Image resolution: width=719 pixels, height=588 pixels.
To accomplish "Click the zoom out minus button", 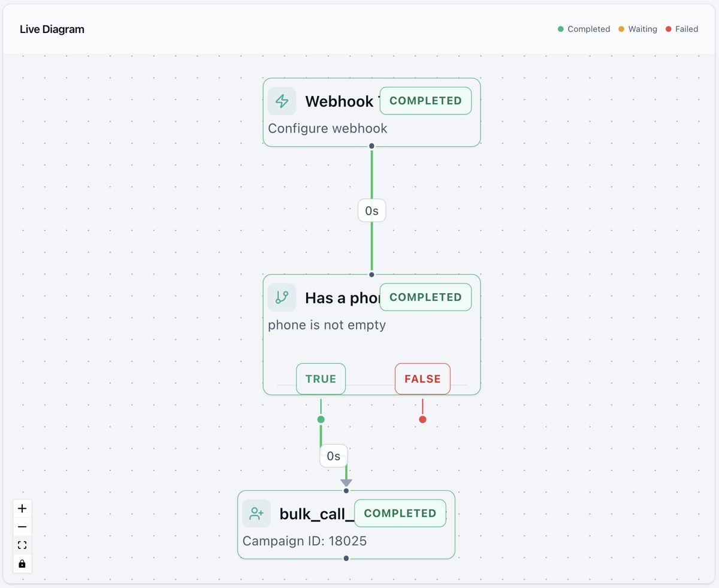I will (22, 527).
